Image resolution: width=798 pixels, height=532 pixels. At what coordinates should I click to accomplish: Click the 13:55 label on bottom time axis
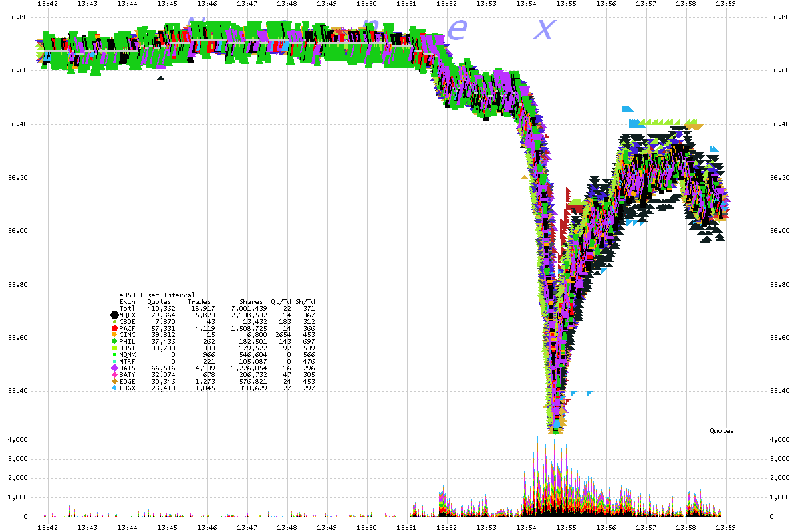567,526
